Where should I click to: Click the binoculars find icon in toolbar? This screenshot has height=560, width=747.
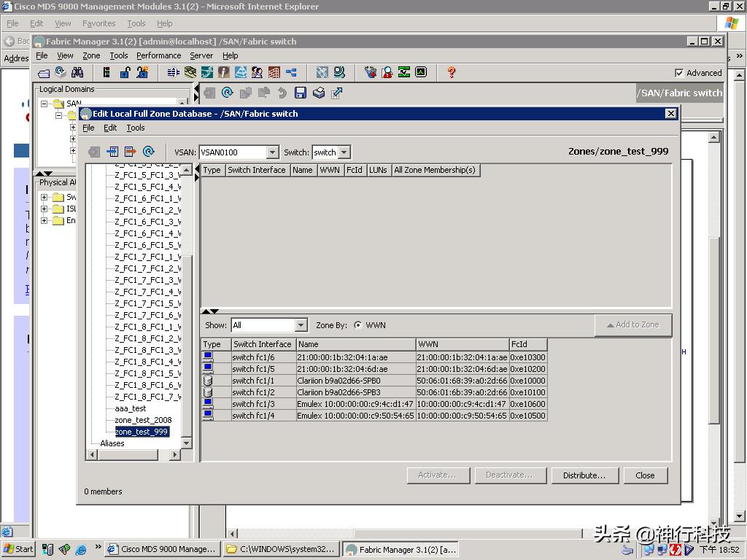(77, 72)
